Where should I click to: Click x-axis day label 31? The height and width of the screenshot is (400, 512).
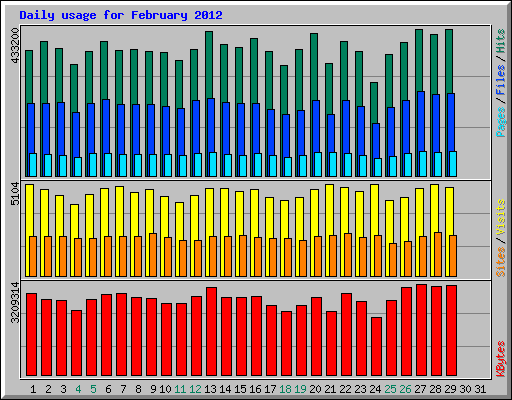tap(480, 389)
